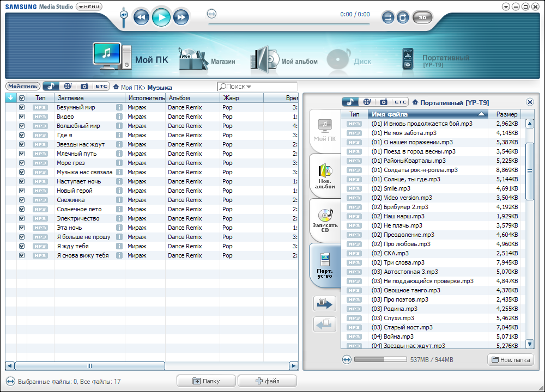Viewport: 545px width, 392px height.
Task: Uncheck the Млечный путь track checkbox
Action: tap(22, 154)
